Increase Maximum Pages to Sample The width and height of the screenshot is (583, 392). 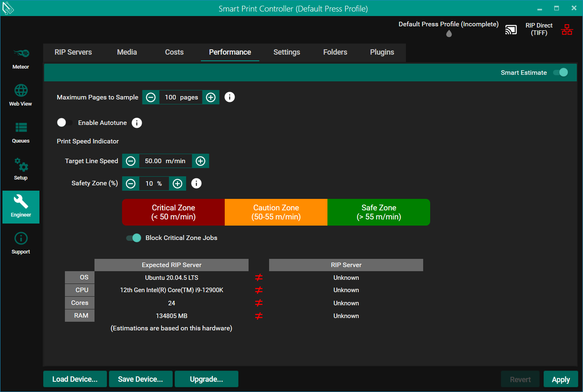pos(211,97)
